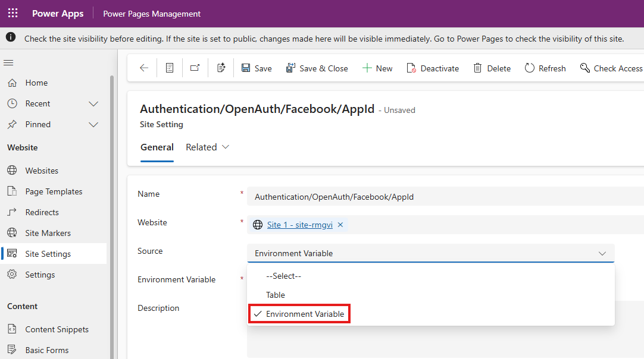
Task: Click Power Pages Management app name
Action: point(152,14)
